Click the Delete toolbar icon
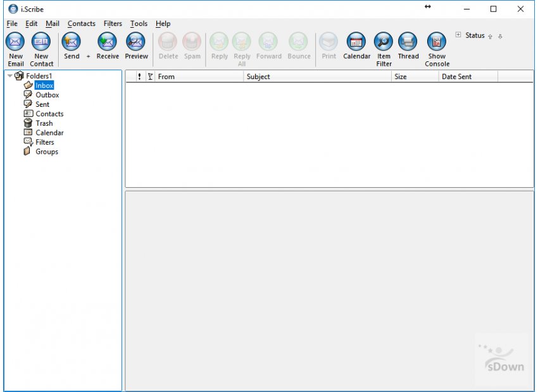 click(168, 42)
